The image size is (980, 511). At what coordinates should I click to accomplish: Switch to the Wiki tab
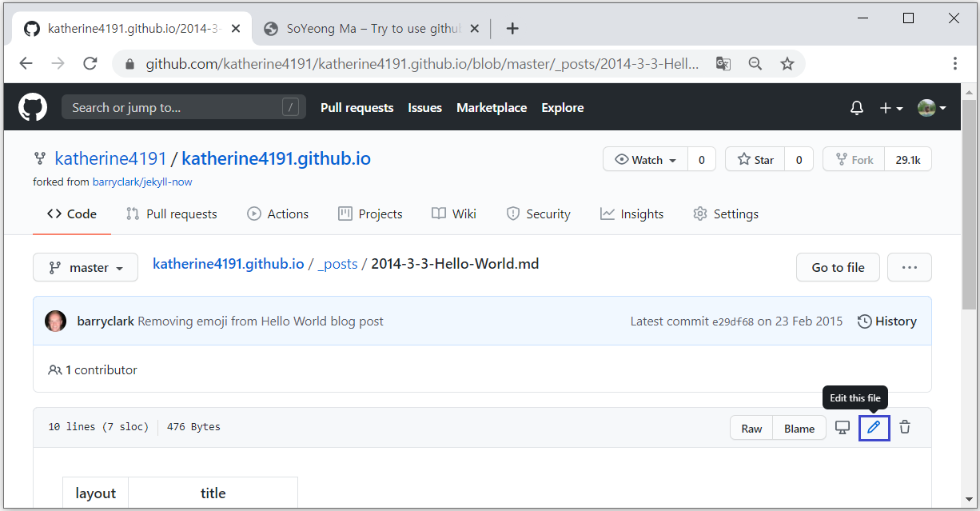pos(454,214)
